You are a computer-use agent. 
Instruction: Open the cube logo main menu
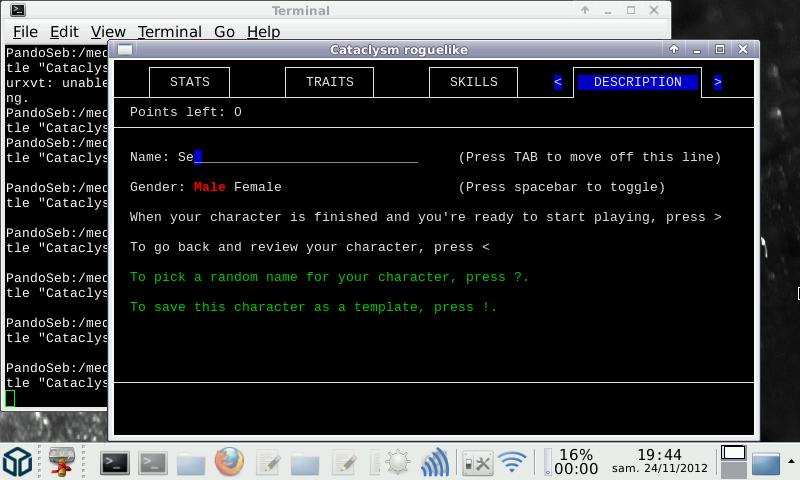[x=18, y=462]
